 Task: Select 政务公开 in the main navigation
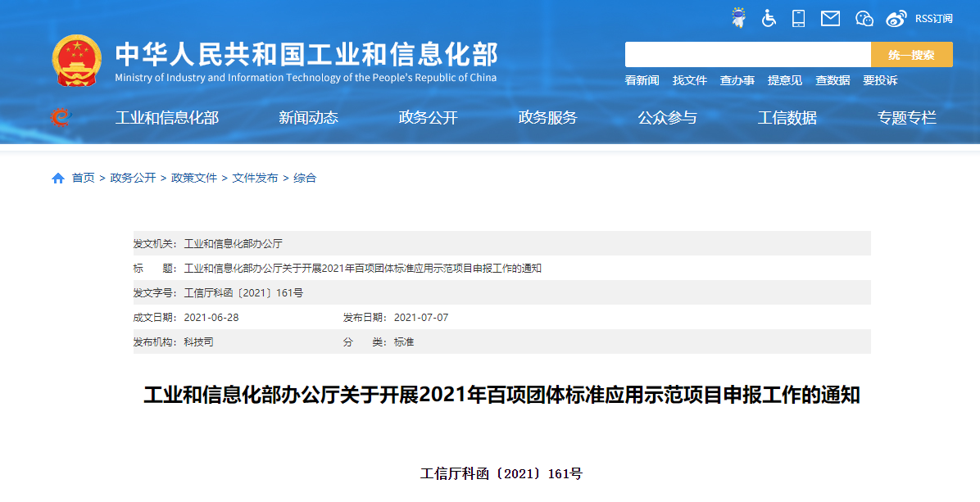click(428, 118)
